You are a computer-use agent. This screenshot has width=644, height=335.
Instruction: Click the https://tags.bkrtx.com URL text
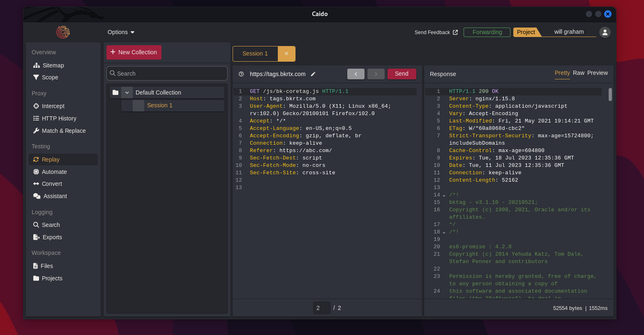(278, 74)
